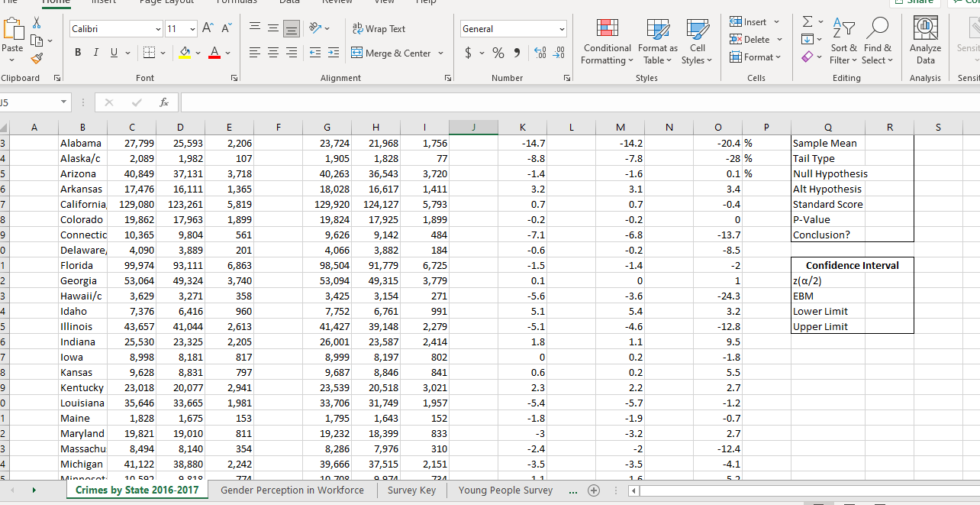
Task: Click the Insert Function fx icon
Action: (x=164, y=102)
